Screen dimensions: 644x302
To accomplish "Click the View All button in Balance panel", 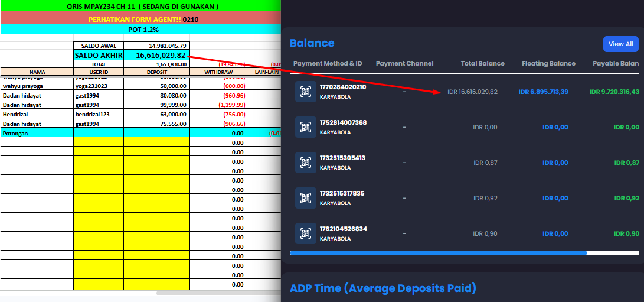I will 620,44.
